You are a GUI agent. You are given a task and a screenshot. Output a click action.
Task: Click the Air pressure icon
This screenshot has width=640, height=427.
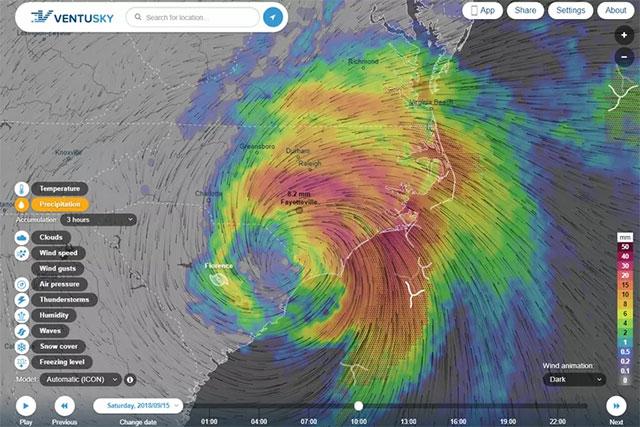[x=22, y=284]
